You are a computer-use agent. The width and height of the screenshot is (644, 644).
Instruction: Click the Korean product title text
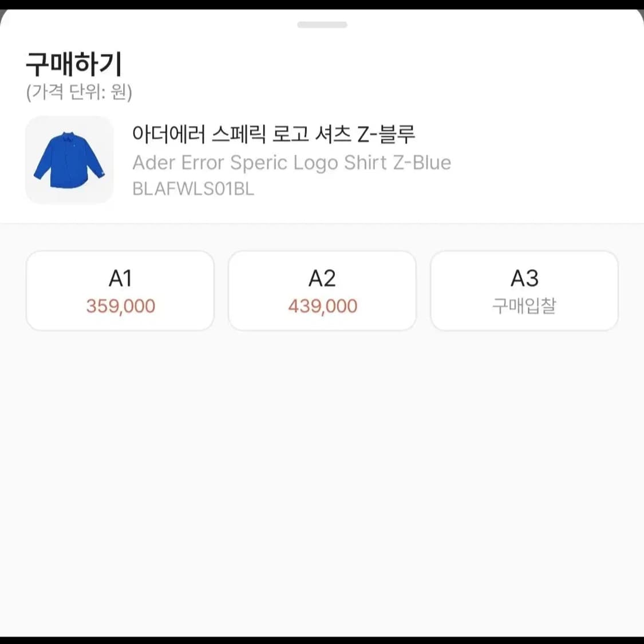point(275,134)
